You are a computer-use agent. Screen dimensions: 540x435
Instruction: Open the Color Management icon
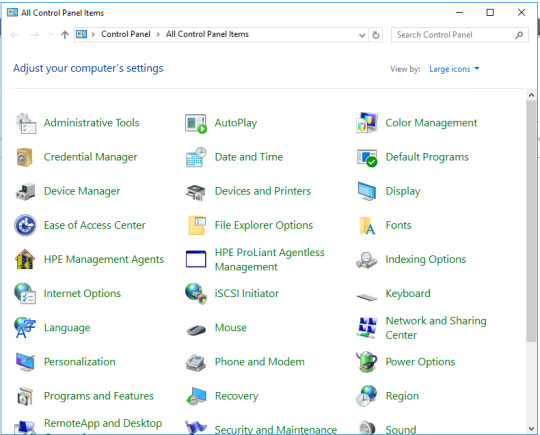point(367,123)
